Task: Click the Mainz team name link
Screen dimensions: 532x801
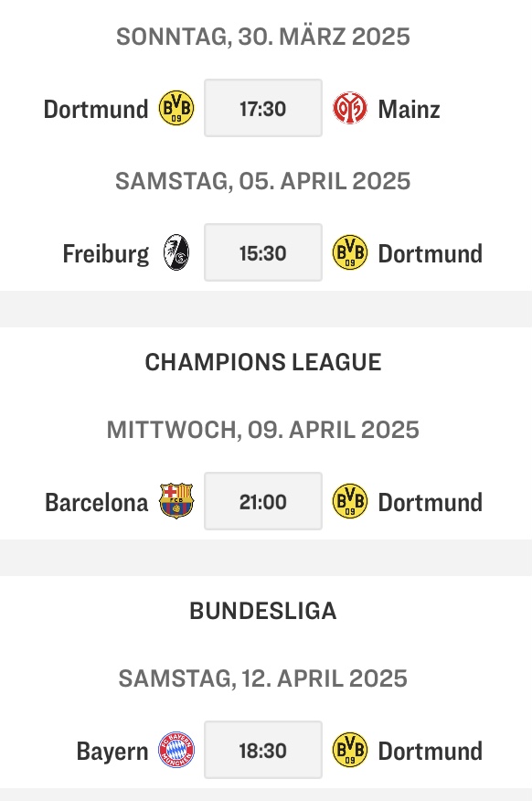Action: tap(410, 108)
